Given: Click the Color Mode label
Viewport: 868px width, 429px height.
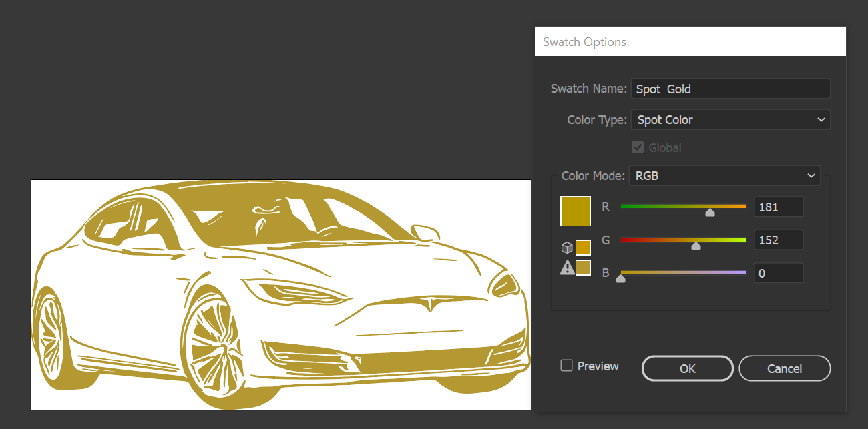Looking at the screenshot, I should (593, 176).
